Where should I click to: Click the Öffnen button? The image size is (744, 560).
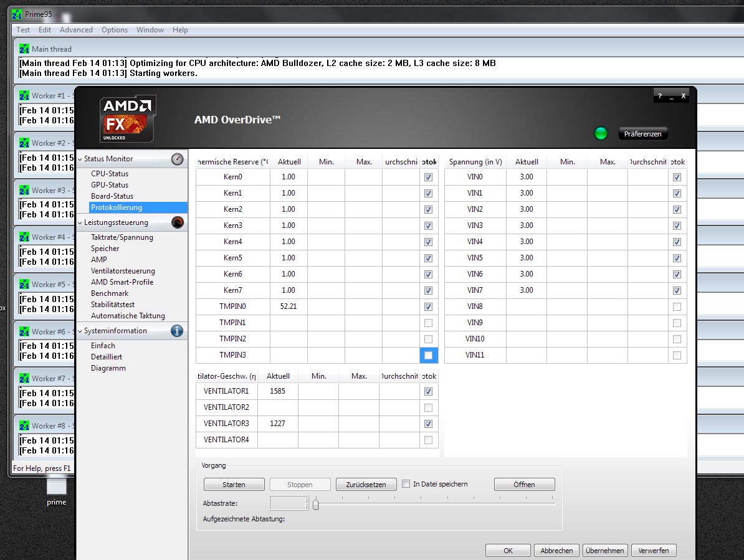[x=524, y=485]
